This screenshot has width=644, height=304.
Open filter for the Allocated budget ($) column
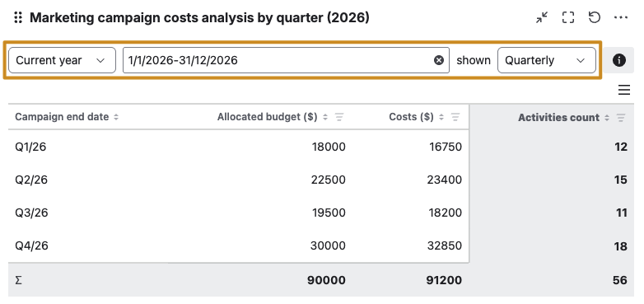point(338,117)
